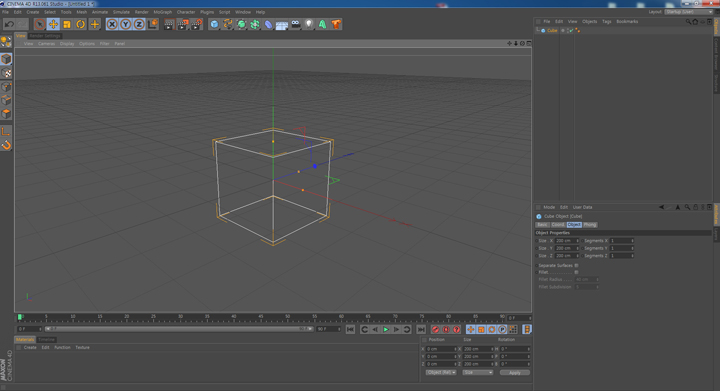
Task: Open the MoGraph menu
Action: [163, 12]
